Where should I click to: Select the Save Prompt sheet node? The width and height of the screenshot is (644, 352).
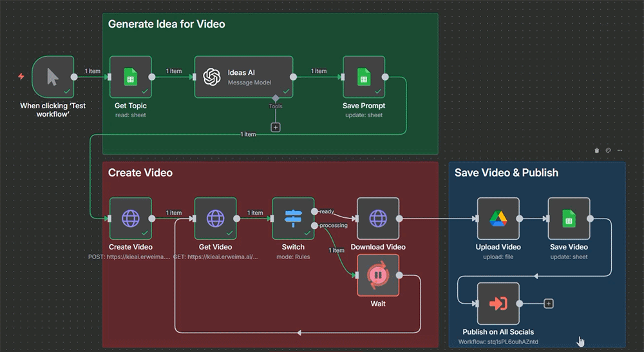coord(364,77)
